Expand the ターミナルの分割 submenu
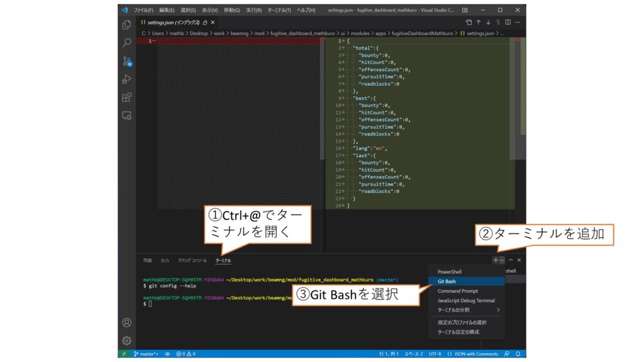Image resolution: width=644 pixels, height=362 pixels. pos(466,310)
